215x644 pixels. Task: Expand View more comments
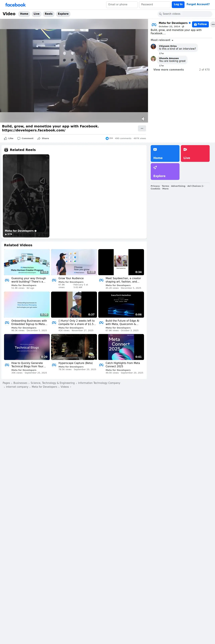(x=168, y=70)
